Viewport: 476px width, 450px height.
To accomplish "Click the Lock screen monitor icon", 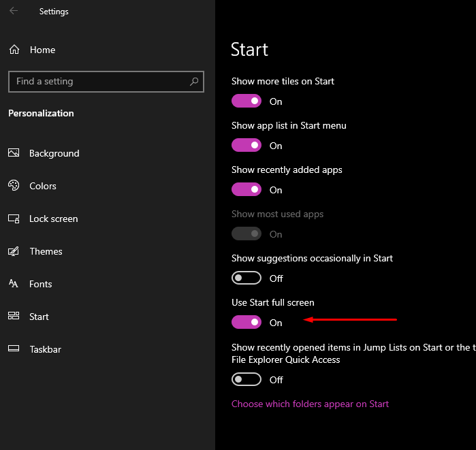I will click(x=14, y=219).
